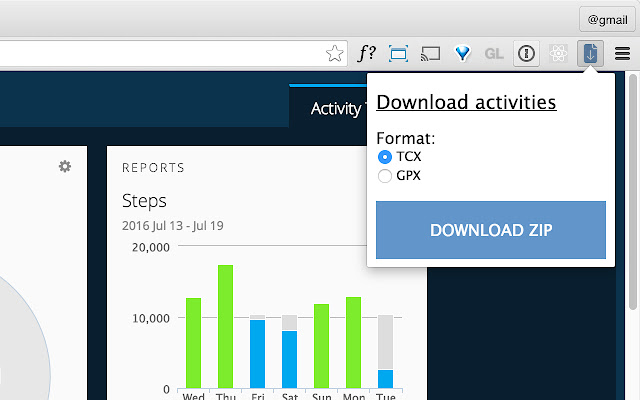This screenshot has width=640, height=400.
Task: Click the blue funnel extension icon
Action: pos(462,53)
